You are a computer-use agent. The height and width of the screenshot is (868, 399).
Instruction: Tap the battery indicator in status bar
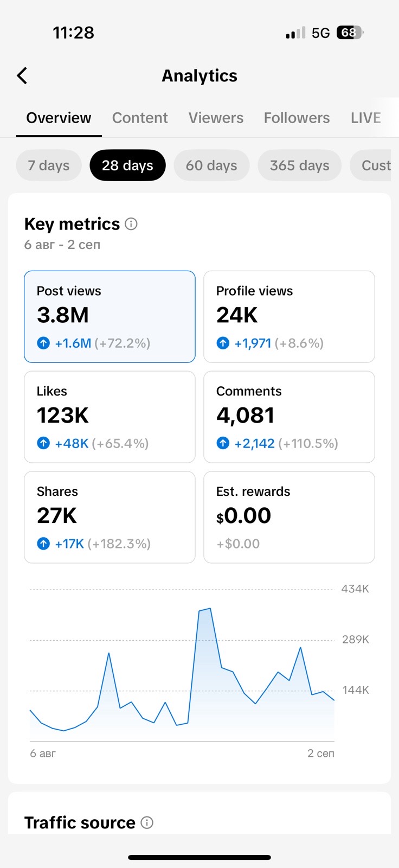point(350,33)
